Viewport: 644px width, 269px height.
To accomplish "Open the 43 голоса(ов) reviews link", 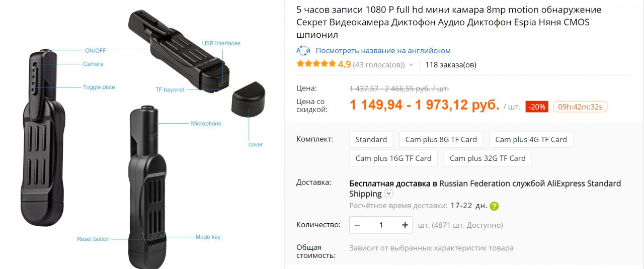I will [379, 65].
